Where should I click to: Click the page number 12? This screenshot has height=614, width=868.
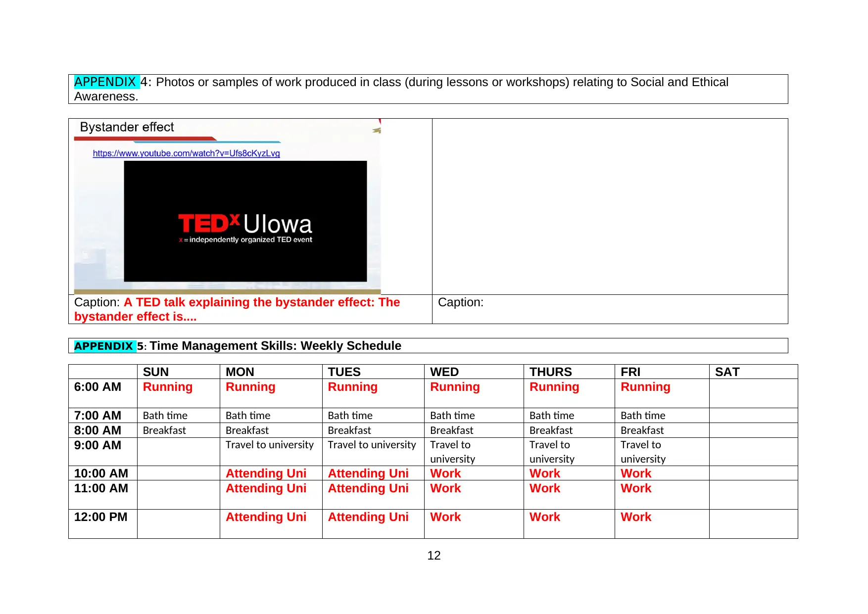click(434, 556)
